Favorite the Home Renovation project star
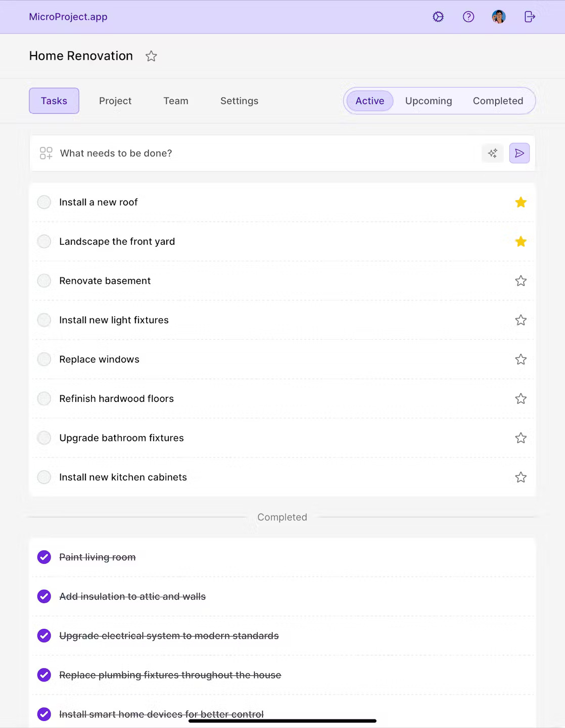The height and width of the screenshot is (728, 565). pos(151,56)
